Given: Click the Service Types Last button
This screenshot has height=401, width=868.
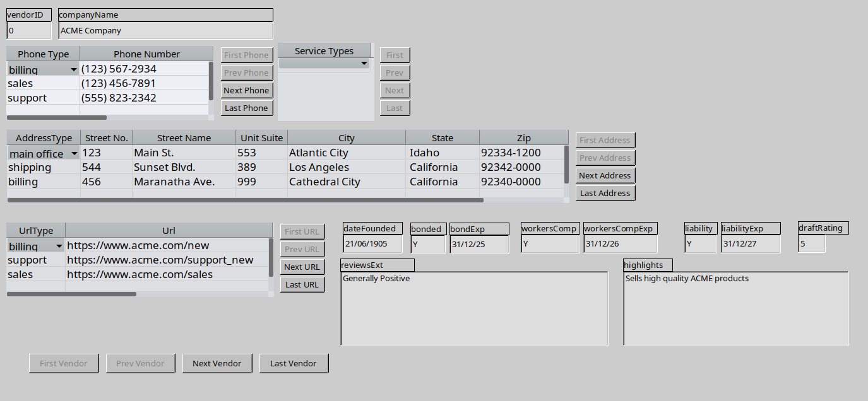Looking at the screenshot, I should coord(395,108).
